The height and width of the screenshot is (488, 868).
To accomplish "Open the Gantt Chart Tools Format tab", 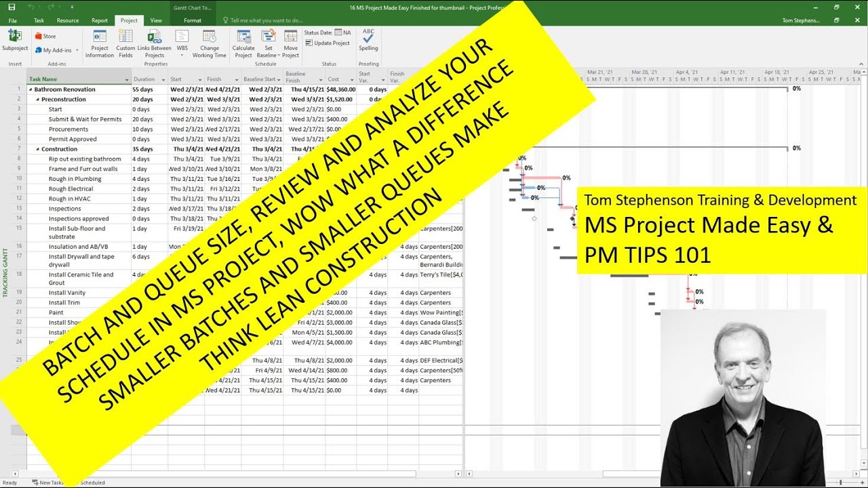I will pyautogui.click(x=193, y=20).
